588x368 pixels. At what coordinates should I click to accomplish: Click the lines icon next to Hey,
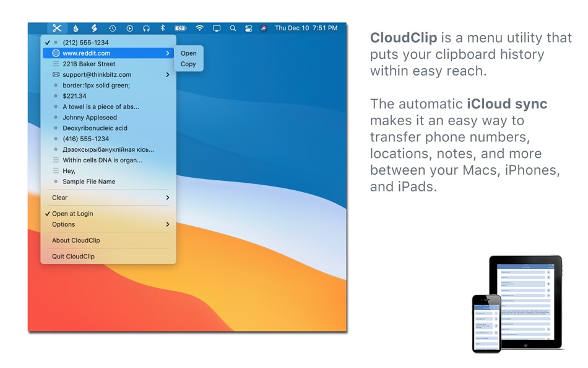(56, 171)
